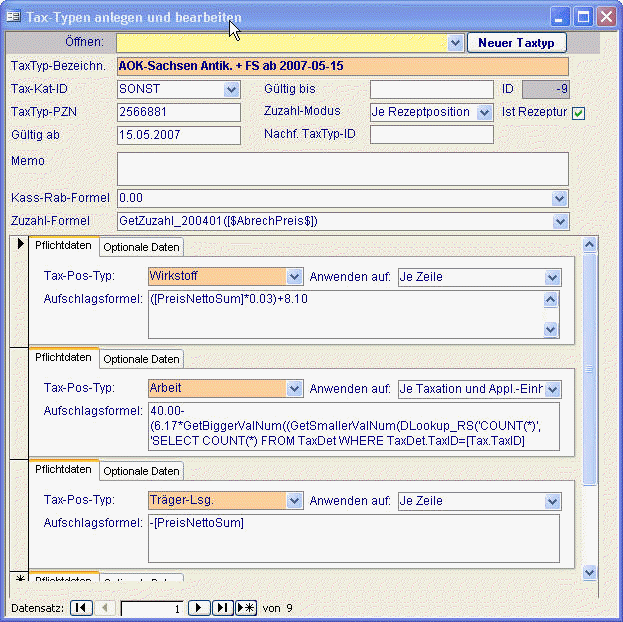Screen dimensions: 623x622
Task: Select the Wirkstoff subform row selector
Action: tap(19, 291)
